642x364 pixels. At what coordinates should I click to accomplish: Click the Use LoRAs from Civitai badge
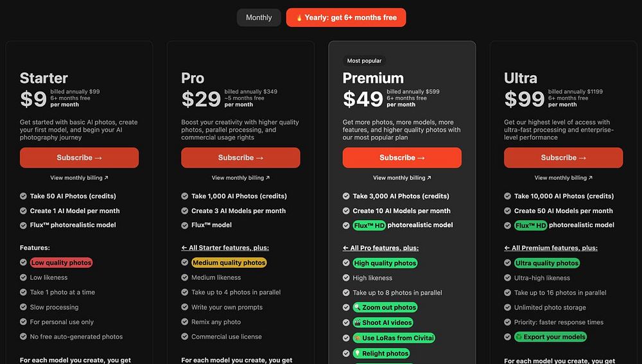394,338
